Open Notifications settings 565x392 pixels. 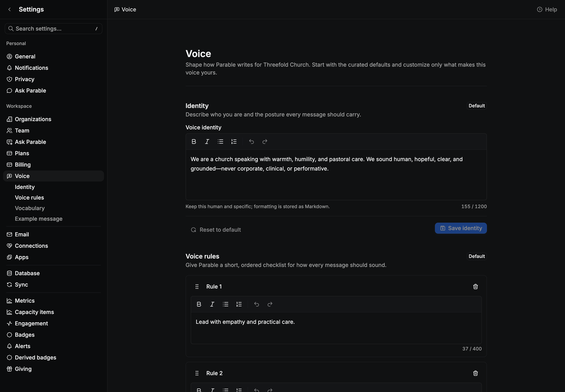(x=53, y=68)
